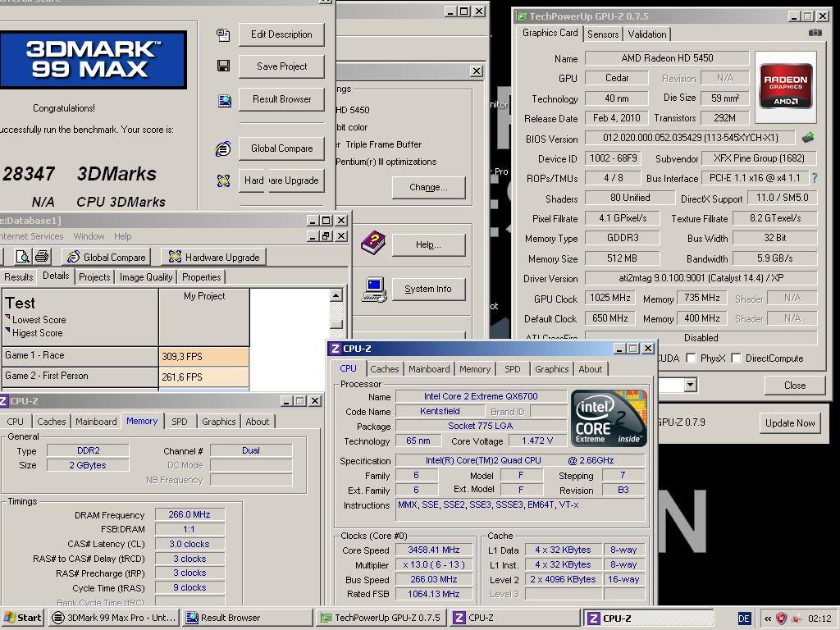The width and height of the screenshot is (840, 630).
Task: Open the About tab in front CPU-Z window
Action: [591, 369]
